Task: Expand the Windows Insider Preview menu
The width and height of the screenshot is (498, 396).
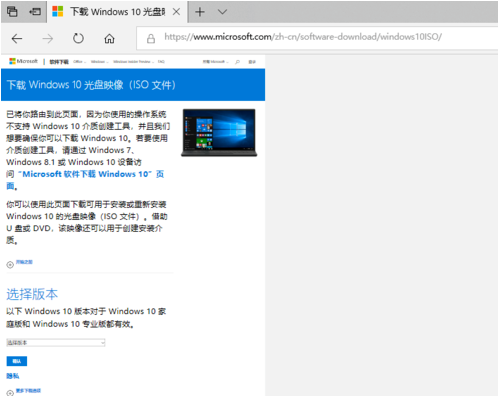Action: tap(133, 62)
